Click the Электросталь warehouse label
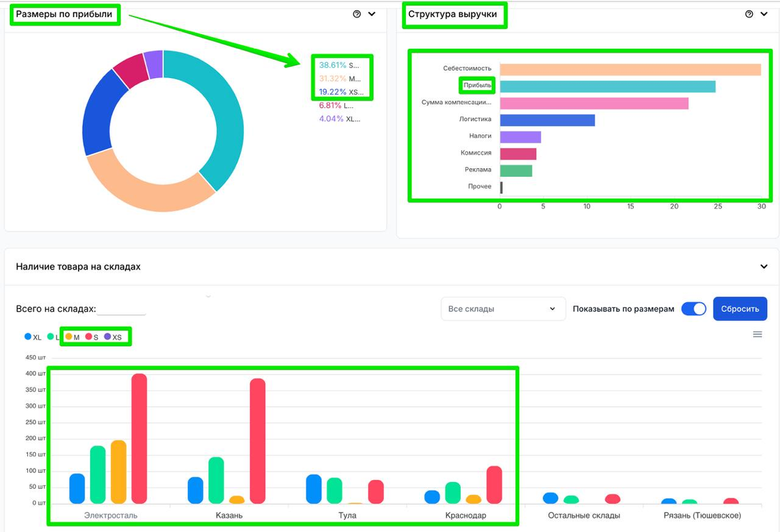Screen dimensions: 780x532 [110, 515]
